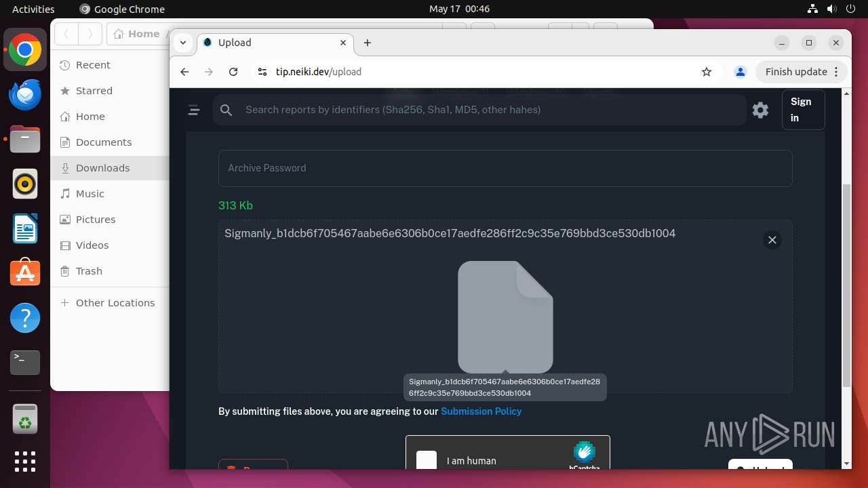Open Pictures in Files sidebar
Viewport: 868px width, 488px height.
click(x=109, y=220)
